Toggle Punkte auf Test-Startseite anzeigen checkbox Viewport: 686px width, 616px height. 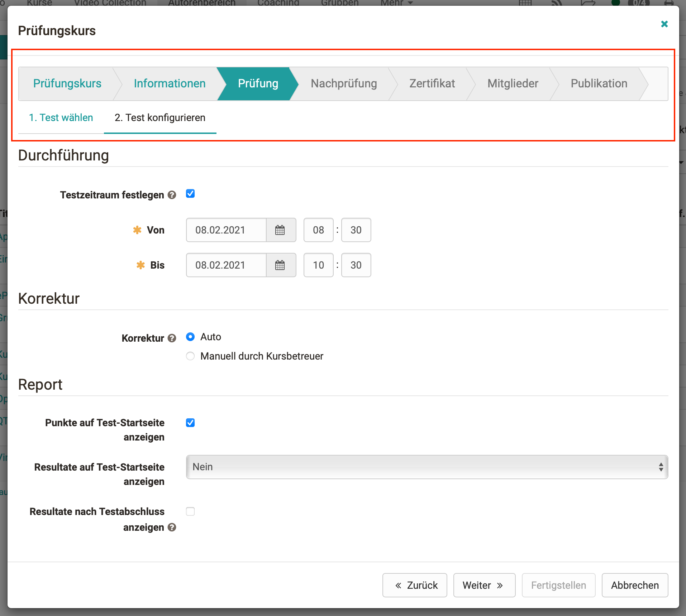[190, 423]
